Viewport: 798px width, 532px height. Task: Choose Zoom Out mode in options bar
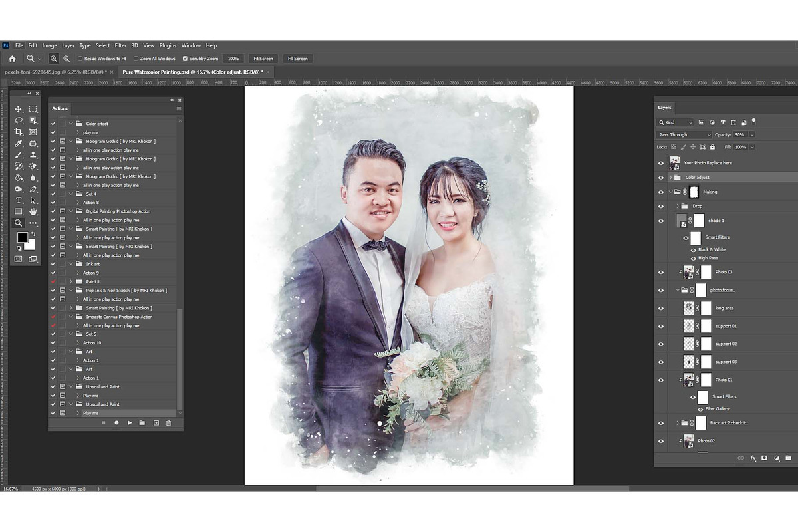[65, 59]
